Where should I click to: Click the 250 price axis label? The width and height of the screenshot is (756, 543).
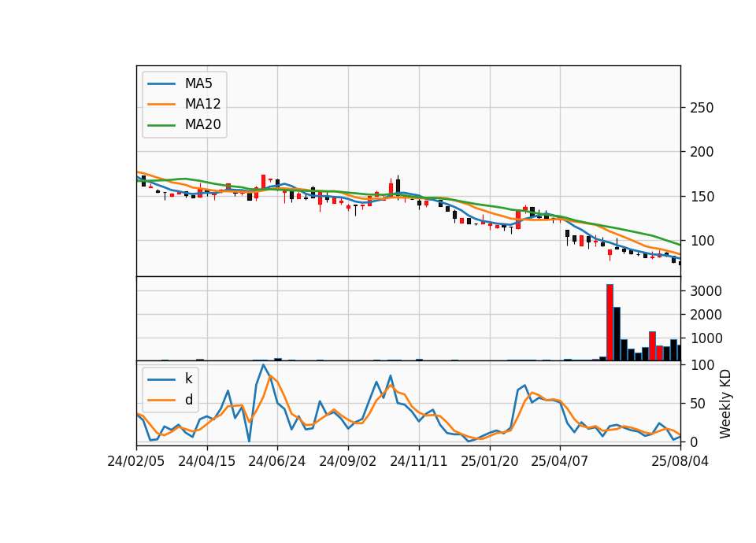click(702, 108)
